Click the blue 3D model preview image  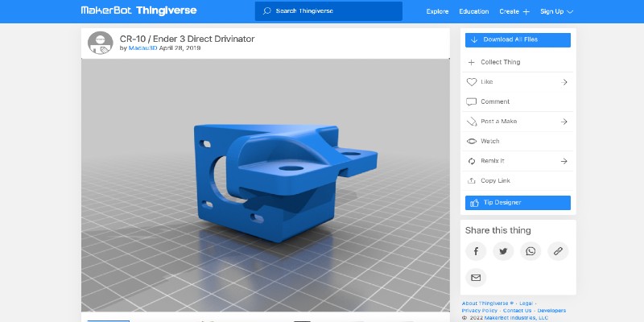click(266, 185)
